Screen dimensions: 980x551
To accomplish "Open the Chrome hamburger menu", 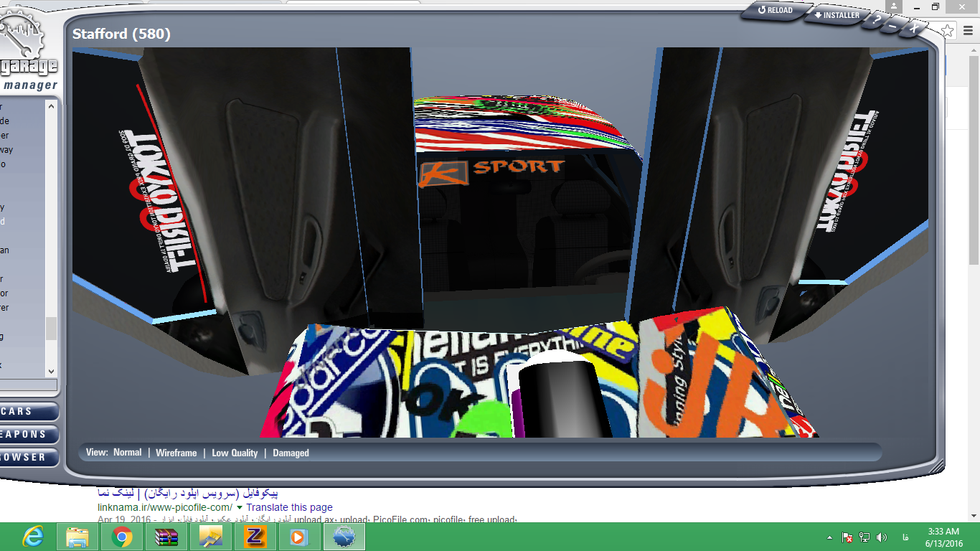I will (968, 31).
